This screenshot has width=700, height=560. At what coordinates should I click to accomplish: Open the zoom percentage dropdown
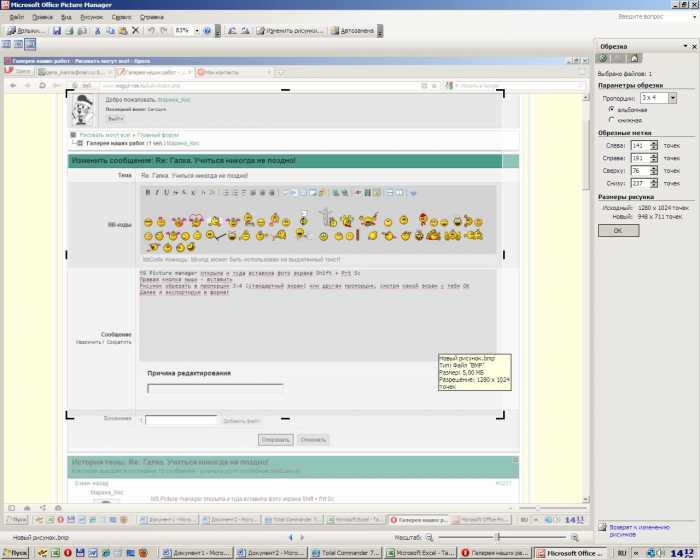[196, 31]
